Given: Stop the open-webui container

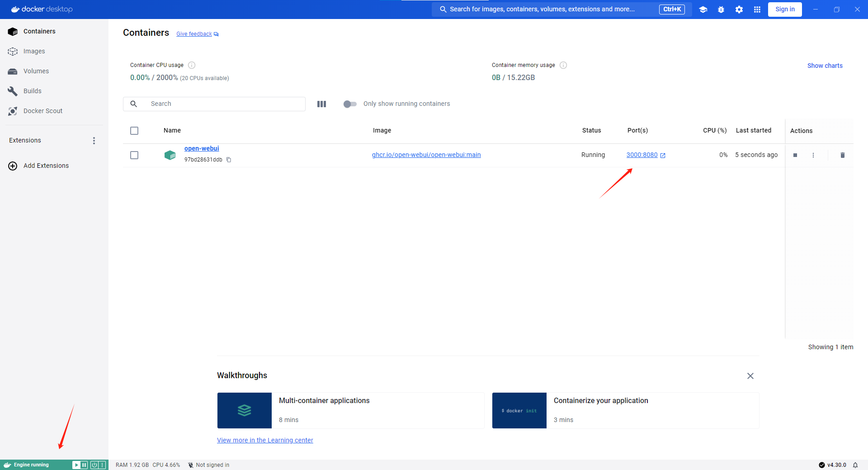Looking at the screenshot, I should click(795, 155).
